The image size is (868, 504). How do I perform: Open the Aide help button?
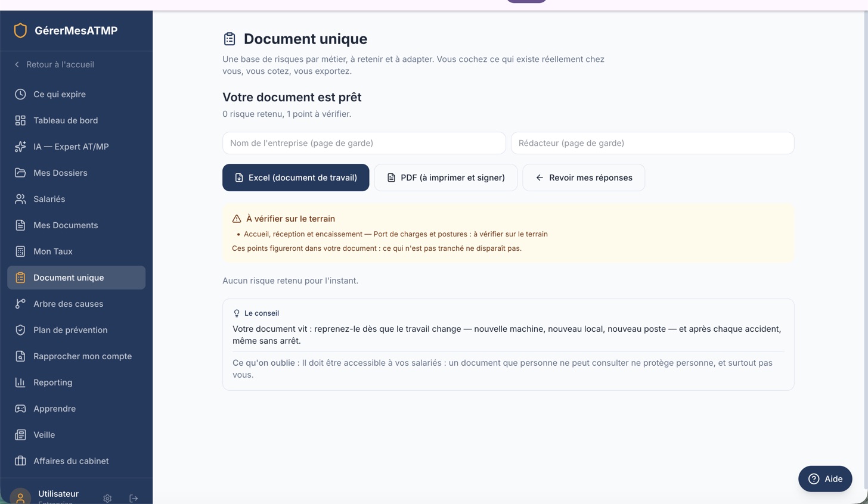[x=825, y=479]
